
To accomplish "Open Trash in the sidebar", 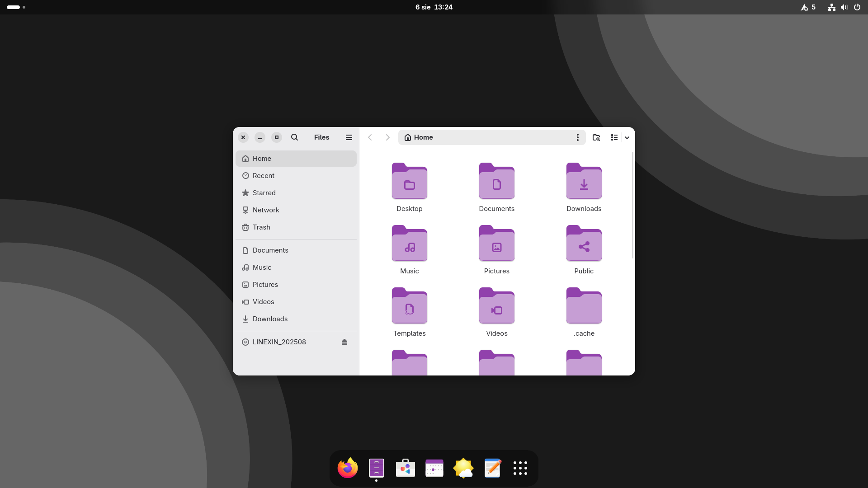I will tap(261, 227).
